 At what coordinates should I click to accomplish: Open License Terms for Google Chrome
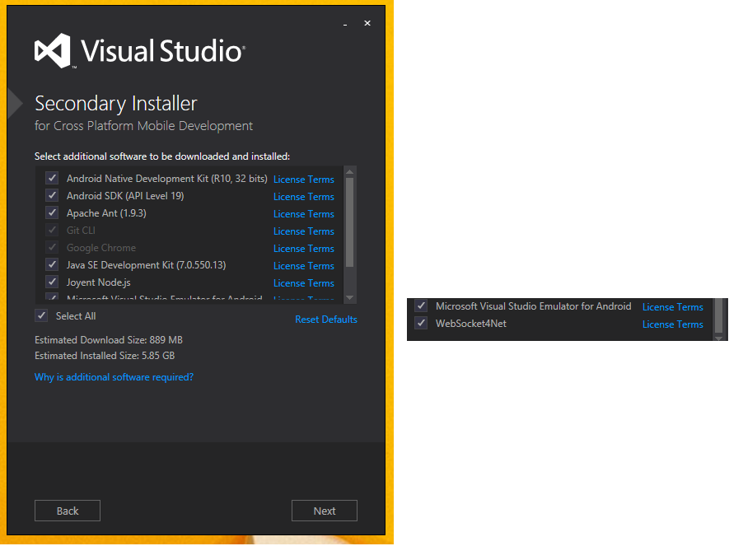tap(304, 249)
